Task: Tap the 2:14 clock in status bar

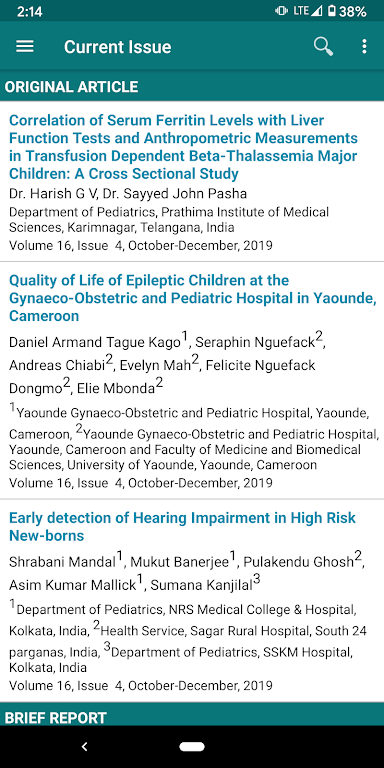Action: [29, 11]
